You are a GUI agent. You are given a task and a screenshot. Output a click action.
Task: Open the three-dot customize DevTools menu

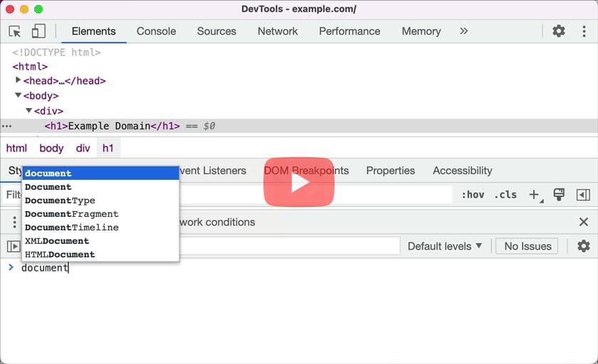[x=584, y=31]
